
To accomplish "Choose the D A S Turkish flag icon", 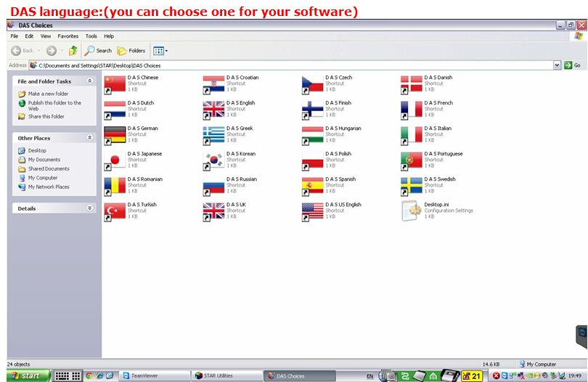I will 115,212.
